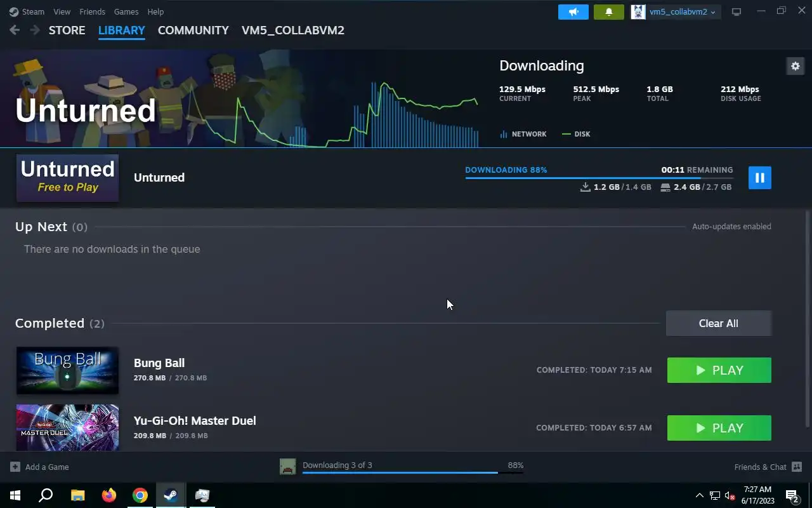Select the LIBRARY tab
812x508 pixels.
point(122,30)
